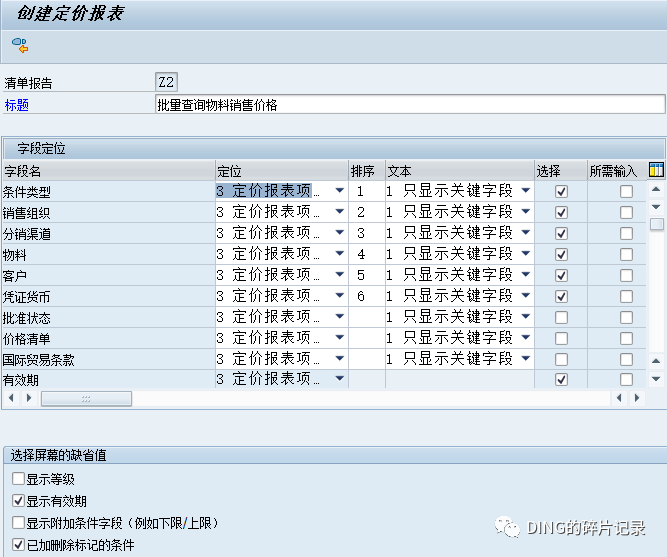Click horizontal scroll left arrow at bottom left

click(11, 398)
